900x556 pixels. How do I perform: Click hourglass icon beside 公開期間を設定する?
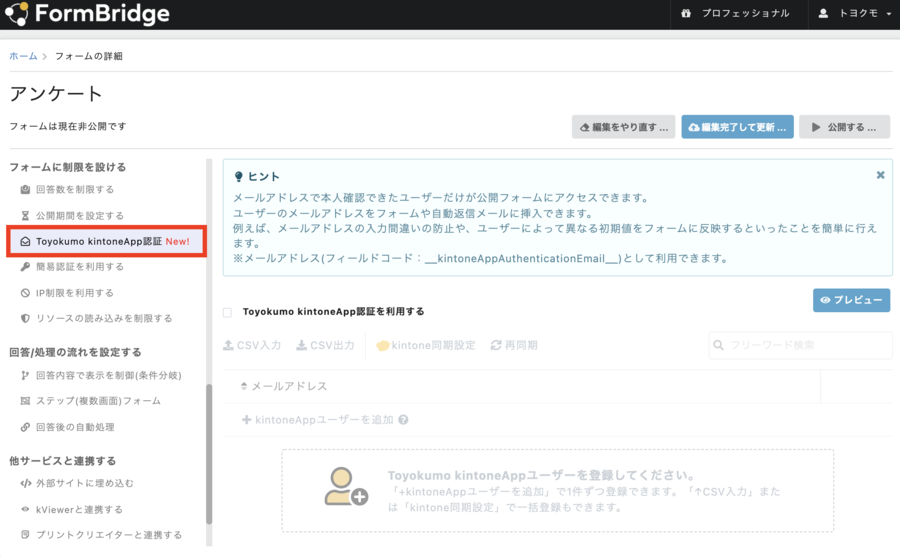click(x=25, y=216)
